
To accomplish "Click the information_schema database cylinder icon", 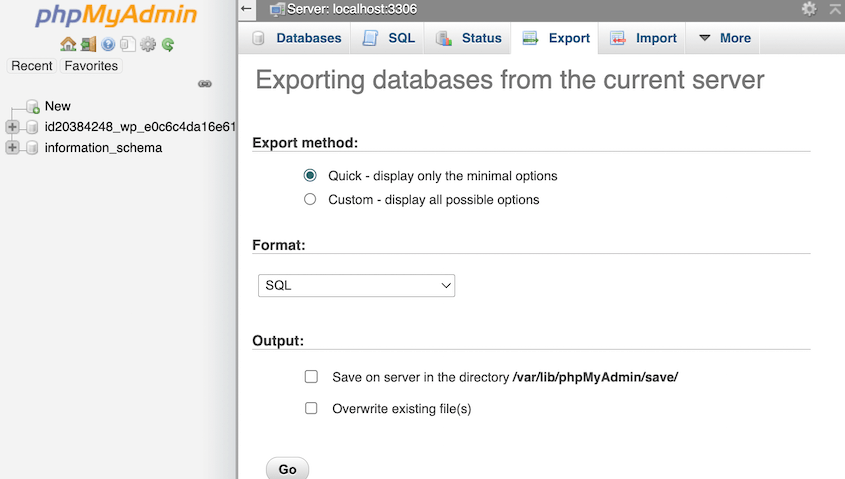I will point(32,148).
